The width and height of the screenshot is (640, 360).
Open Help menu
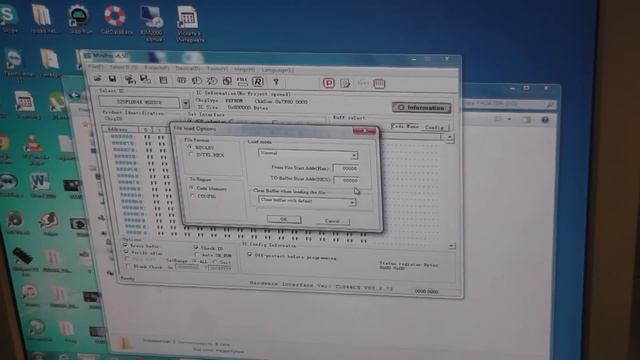pyautogui.click(x=244, y=69)
